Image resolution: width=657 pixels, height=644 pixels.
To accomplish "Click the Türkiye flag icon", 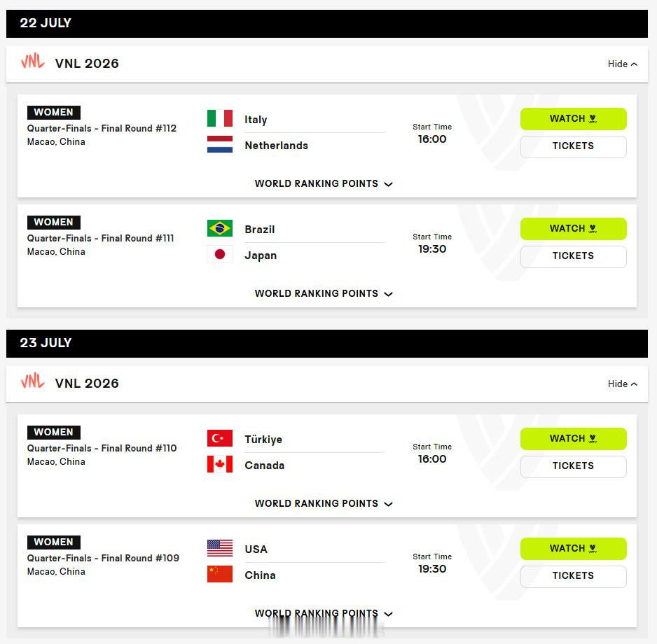I will [220, 438].
